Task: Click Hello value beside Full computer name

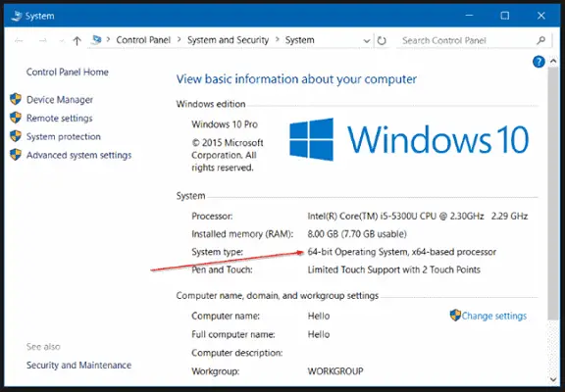Action: (x=319, y=334)
